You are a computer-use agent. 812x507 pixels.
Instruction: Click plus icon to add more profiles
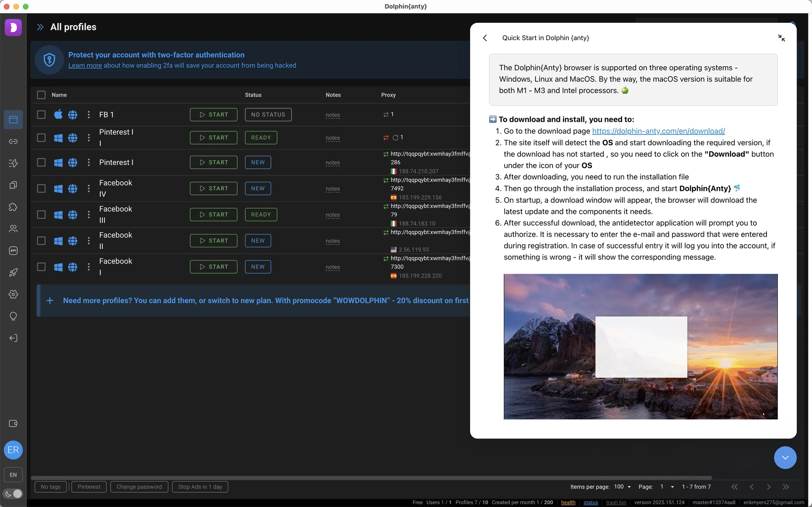click(50, 300)
